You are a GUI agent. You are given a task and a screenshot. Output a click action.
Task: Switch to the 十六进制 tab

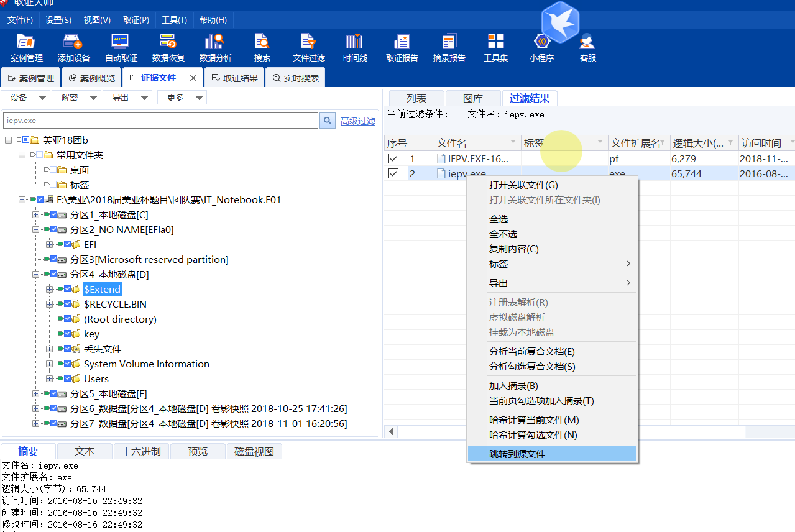(x=141, y=452)
